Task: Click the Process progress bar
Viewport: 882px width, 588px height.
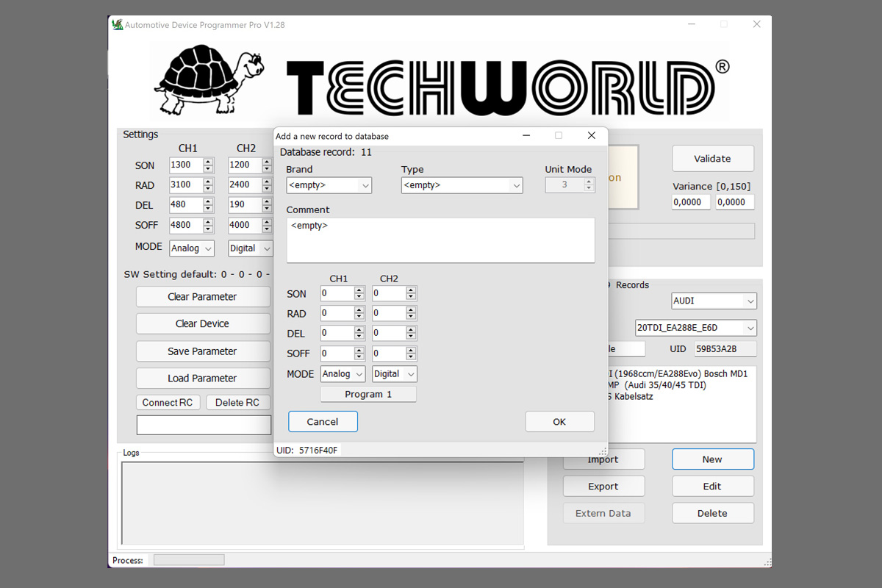Action: [x=188, y=560]
